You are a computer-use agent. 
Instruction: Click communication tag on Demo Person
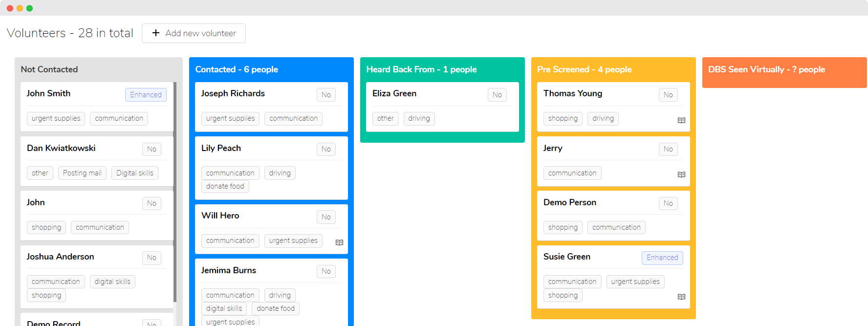(616, 227)
